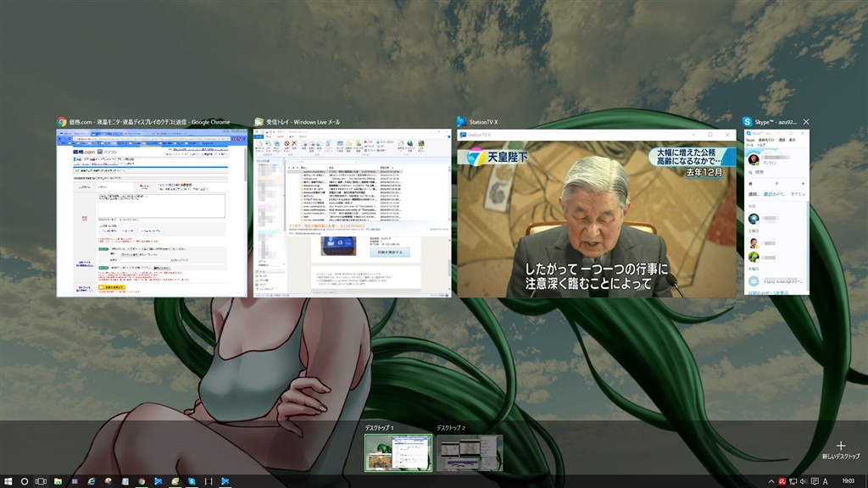The image size is (868, 488).
Task: Click the Cortana circle icon in taskbar
Action: point(25,481)
